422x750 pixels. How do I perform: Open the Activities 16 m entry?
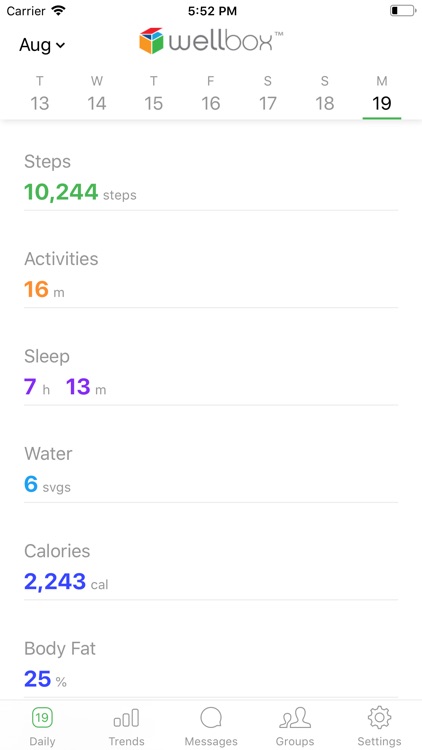click(x=211, y=278)
